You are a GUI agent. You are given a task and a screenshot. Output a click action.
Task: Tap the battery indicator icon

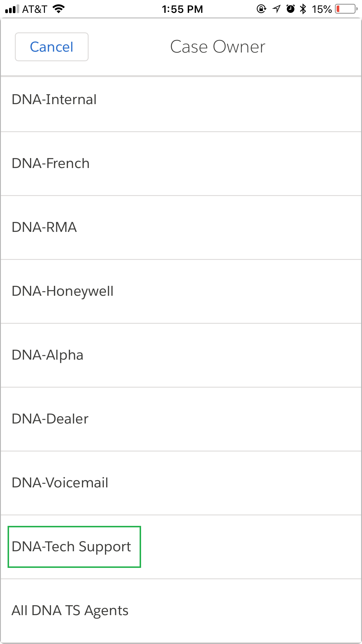346,9
